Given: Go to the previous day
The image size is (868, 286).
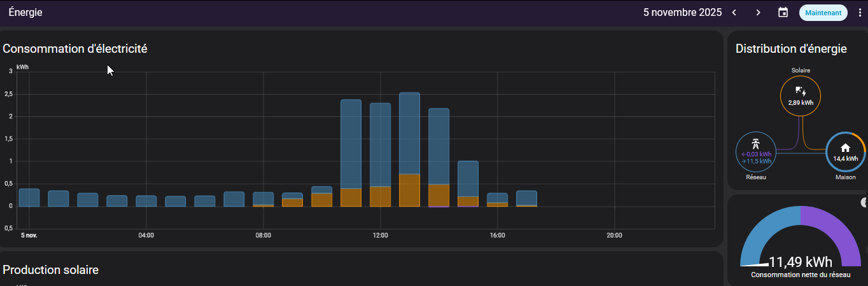Looking at the screenshot, I should point(734,13).
